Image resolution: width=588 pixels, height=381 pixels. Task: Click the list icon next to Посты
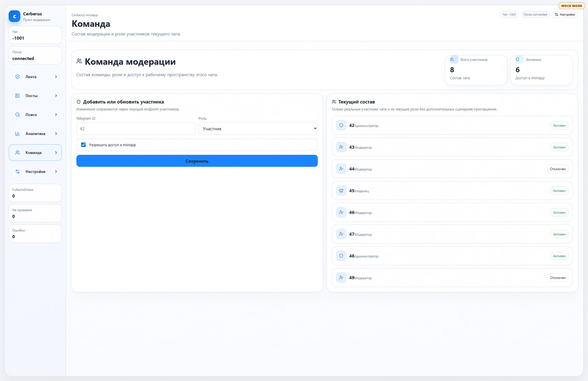point(18,96)
